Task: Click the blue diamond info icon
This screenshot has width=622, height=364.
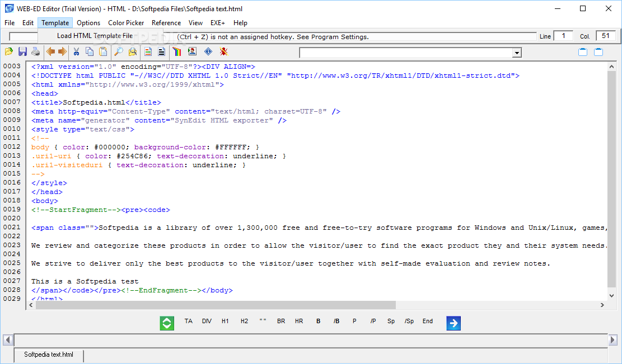Action: click(208, 51)
